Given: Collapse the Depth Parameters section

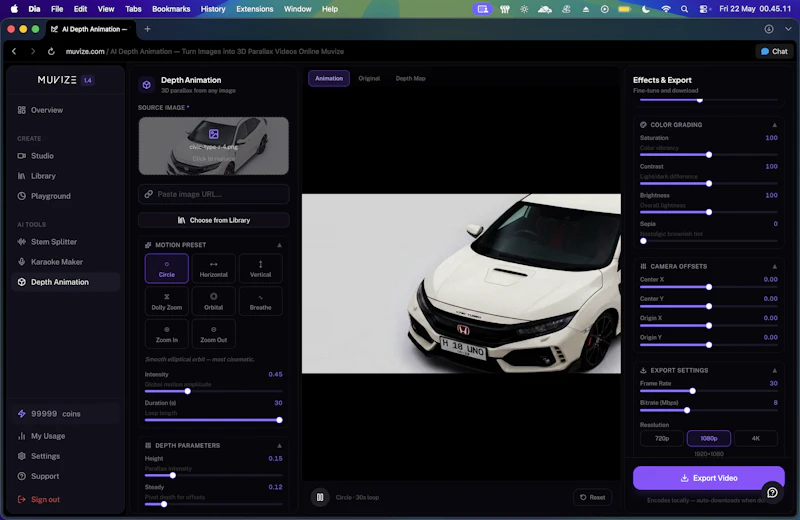Looking at the screenshot, I should [x=279, y=445].
